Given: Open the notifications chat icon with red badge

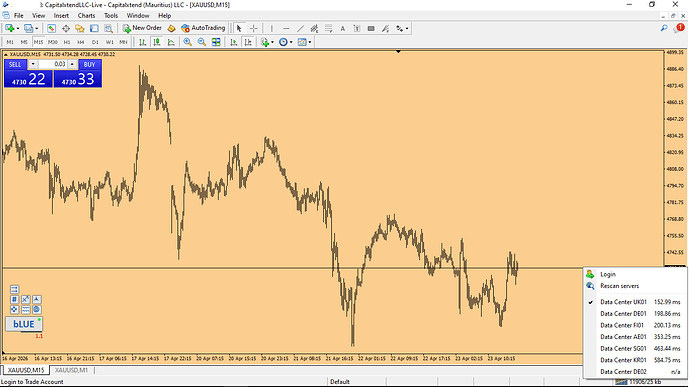Looking at the screenshot, I should (x=679, y=28).
